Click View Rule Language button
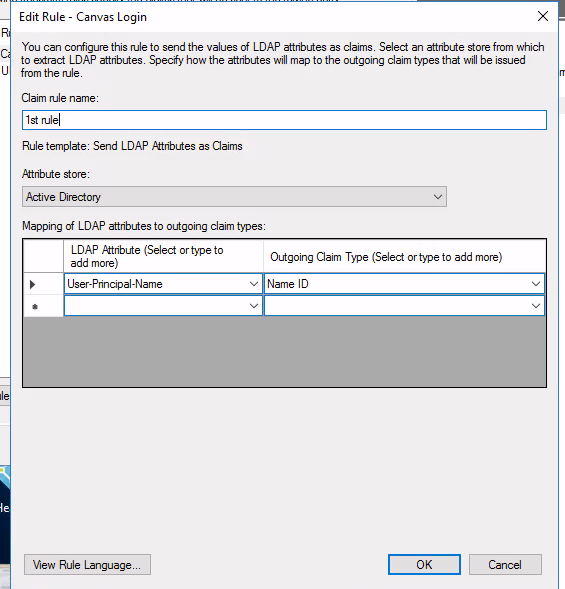565x589 pixels. pos(87,565)
